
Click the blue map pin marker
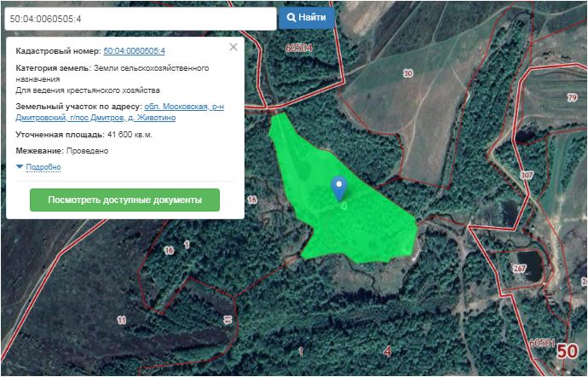tap(339, 186)
